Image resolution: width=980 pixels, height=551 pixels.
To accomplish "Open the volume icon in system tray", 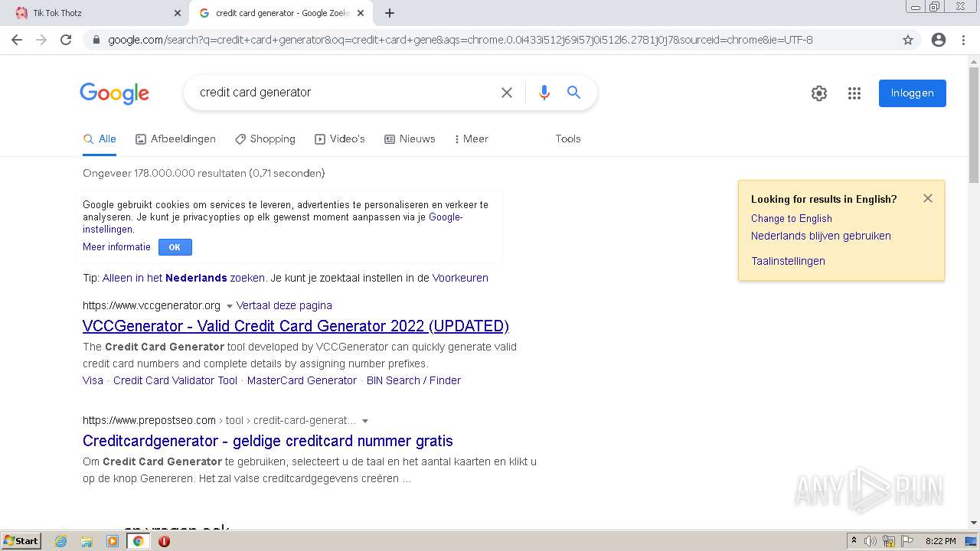I will click(870, 541).
